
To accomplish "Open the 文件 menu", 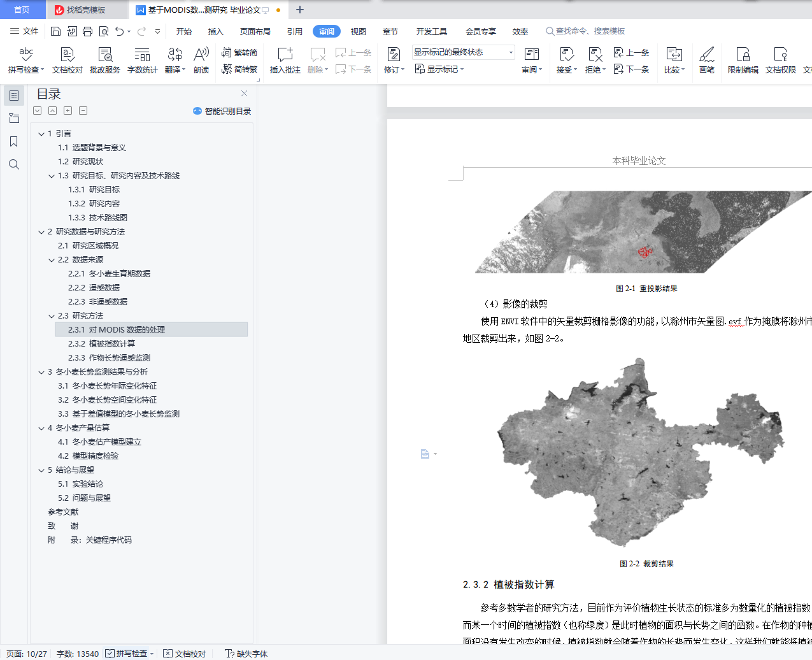I will (x=24, y=31).
